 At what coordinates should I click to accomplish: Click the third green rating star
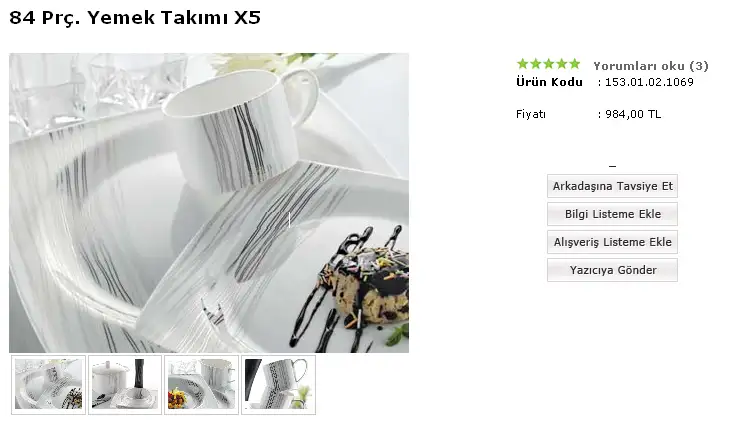pos(549,63)
